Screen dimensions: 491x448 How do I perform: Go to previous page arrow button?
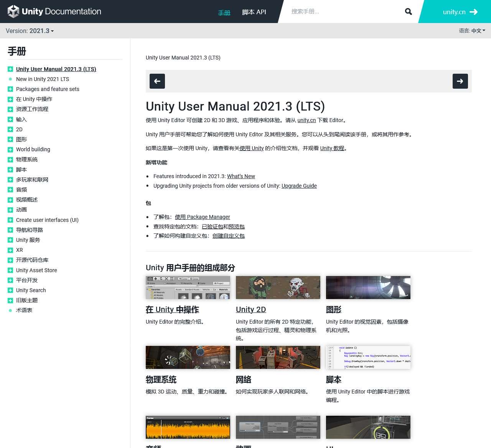click(157, 81)
